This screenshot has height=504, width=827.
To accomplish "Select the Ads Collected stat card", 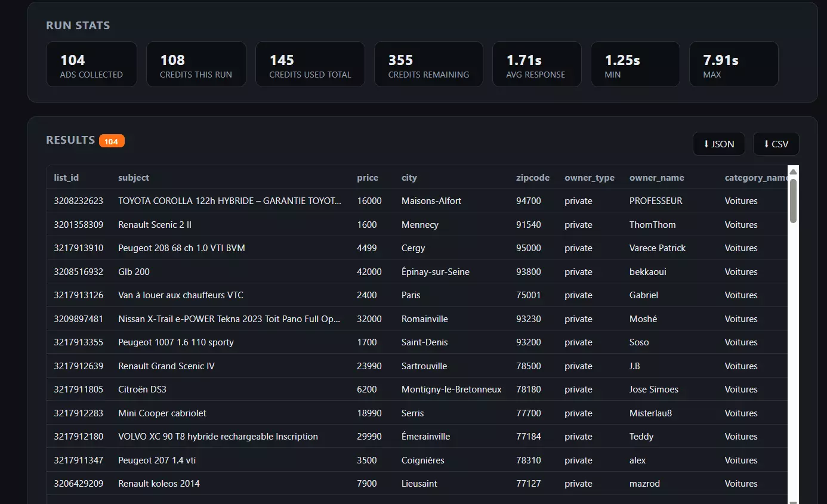I will coord(91,64).
